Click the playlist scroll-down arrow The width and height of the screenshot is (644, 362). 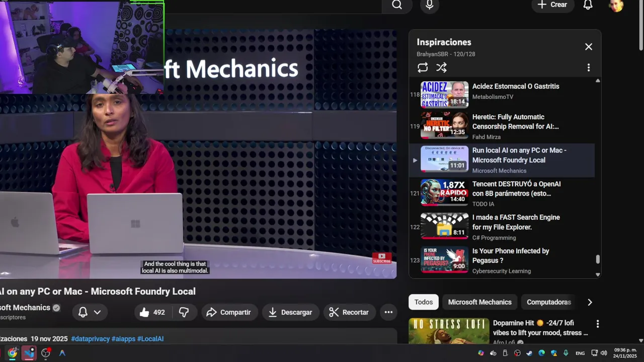click(598, 275)
